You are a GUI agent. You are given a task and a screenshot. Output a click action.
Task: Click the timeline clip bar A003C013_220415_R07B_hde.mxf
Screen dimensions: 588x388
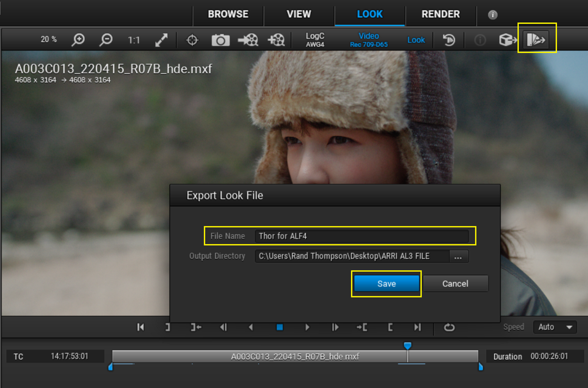(x=295, y=356)
